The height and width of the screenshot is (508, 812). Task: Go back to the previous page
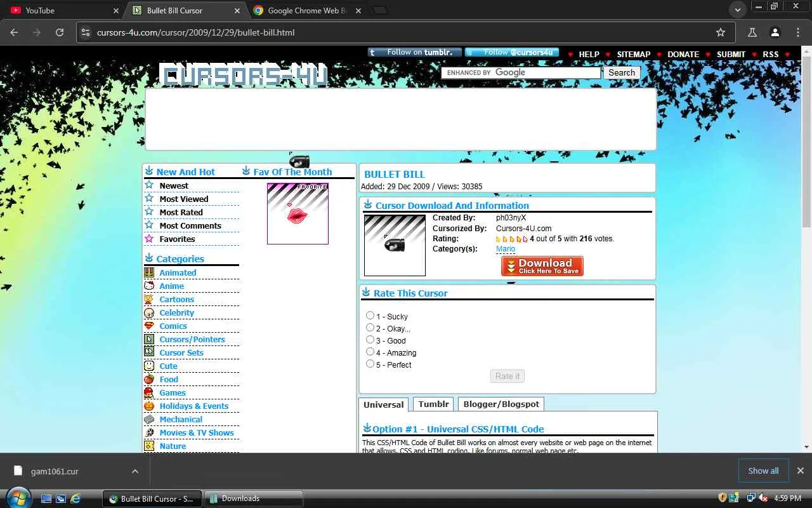coord(14,32)
